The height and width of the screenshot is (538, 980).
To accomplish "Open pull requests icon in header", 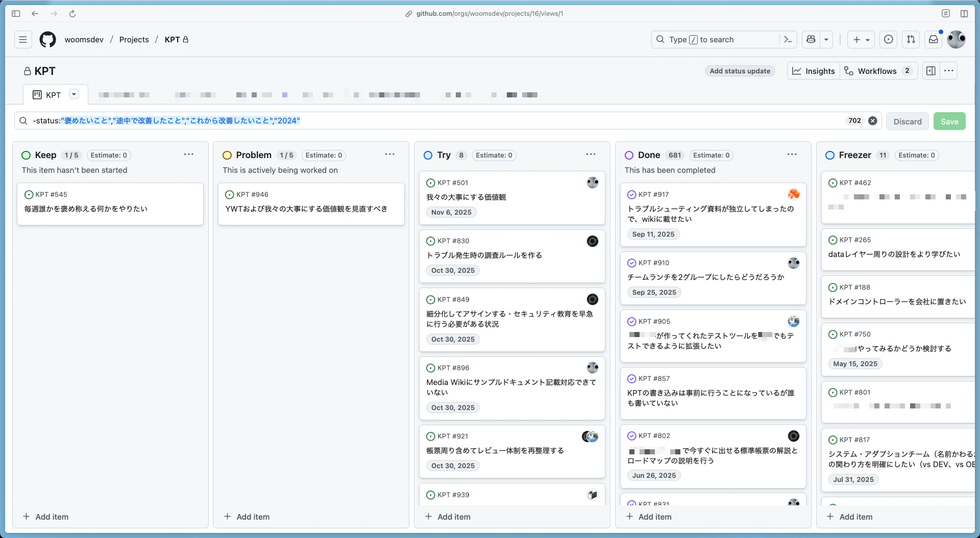I will coord(911,39).
